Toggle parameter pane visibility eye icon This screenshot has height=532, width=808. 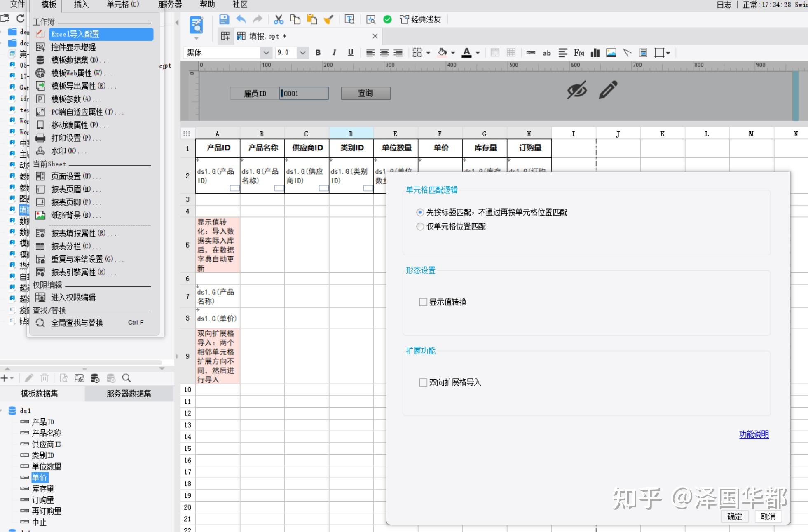pyautogui.click(x=576, y=90)
